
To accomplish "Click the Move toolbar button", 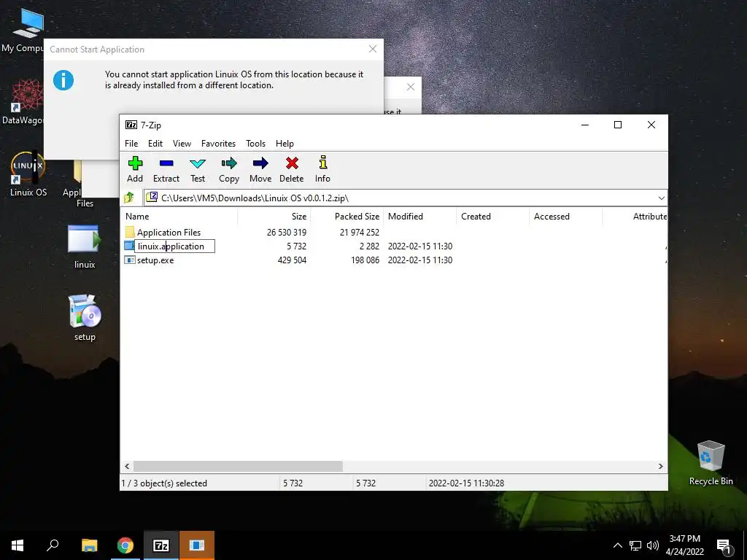I will tap(260, 169).
